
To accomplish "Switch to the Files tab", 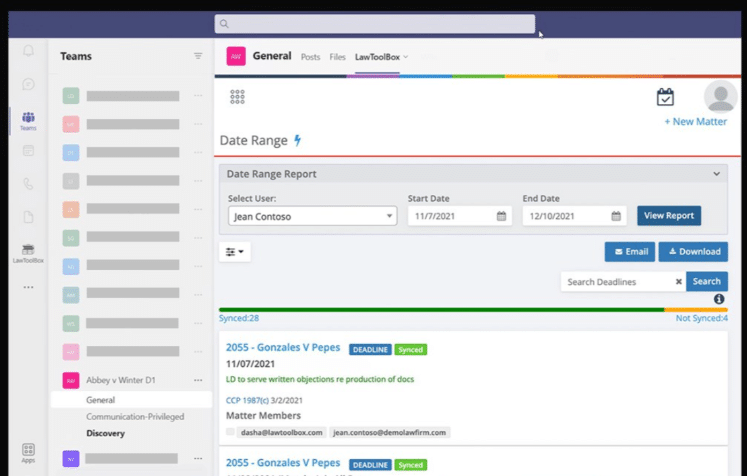I will 337,57.
